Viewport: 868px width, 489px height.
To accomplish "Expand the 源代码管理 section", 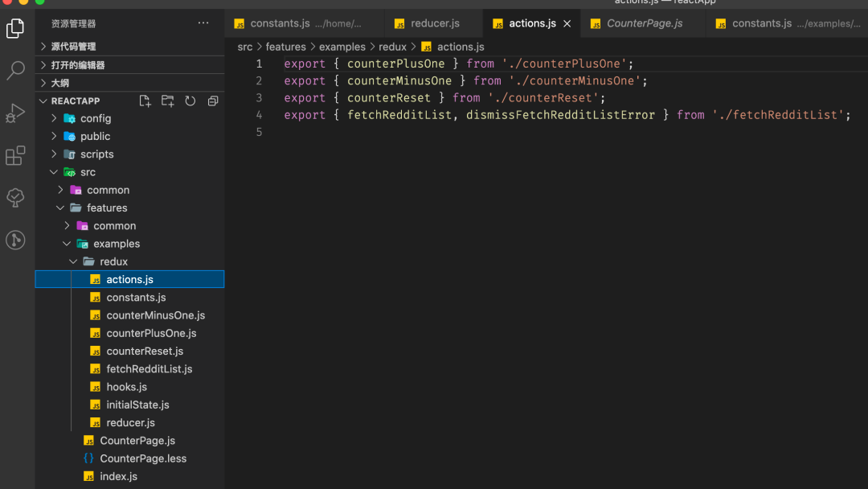I will pos(73,47).
